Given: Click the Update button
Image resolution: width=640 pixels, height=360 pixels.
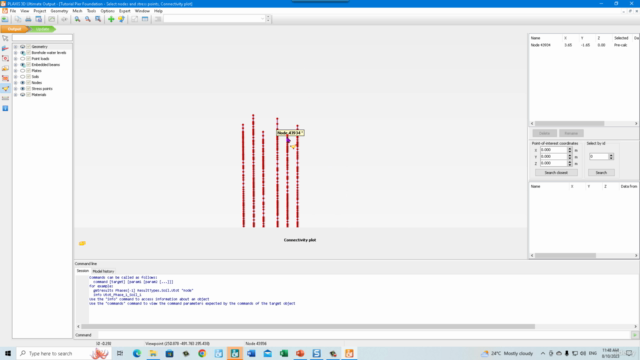Looking at the screenshot, I should pos(42,29).
